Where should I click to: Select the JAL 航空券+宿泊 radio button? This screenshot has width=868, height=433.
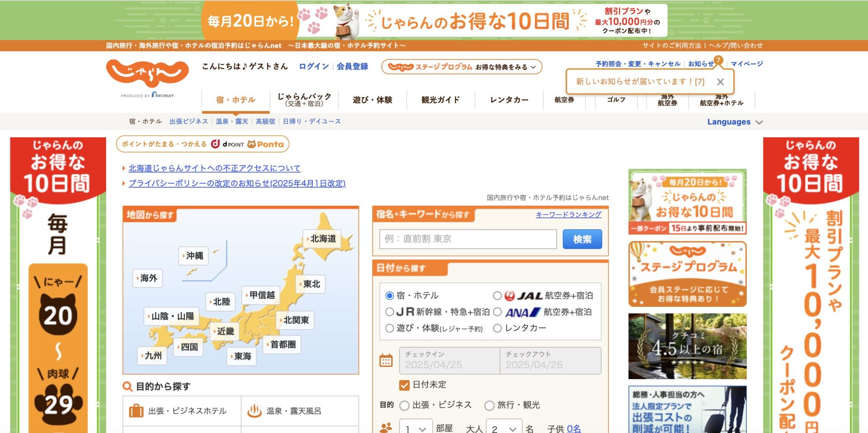point(497,296)
